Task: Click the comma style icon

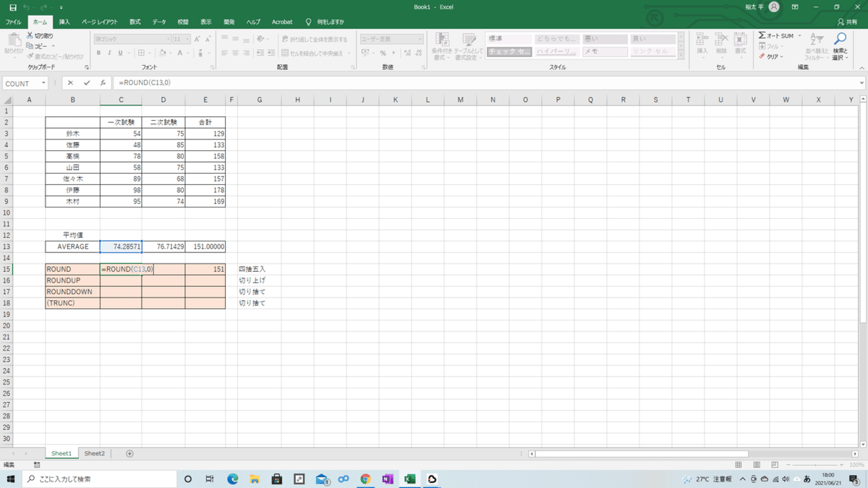Action: point(393,53)
